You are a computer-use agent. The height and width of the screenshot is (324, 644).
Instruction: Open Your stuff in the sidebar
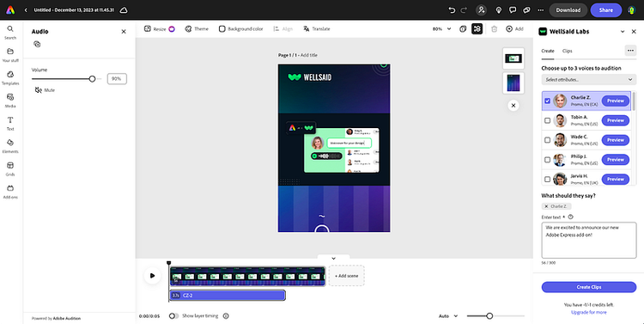click(x=10, y=55)
